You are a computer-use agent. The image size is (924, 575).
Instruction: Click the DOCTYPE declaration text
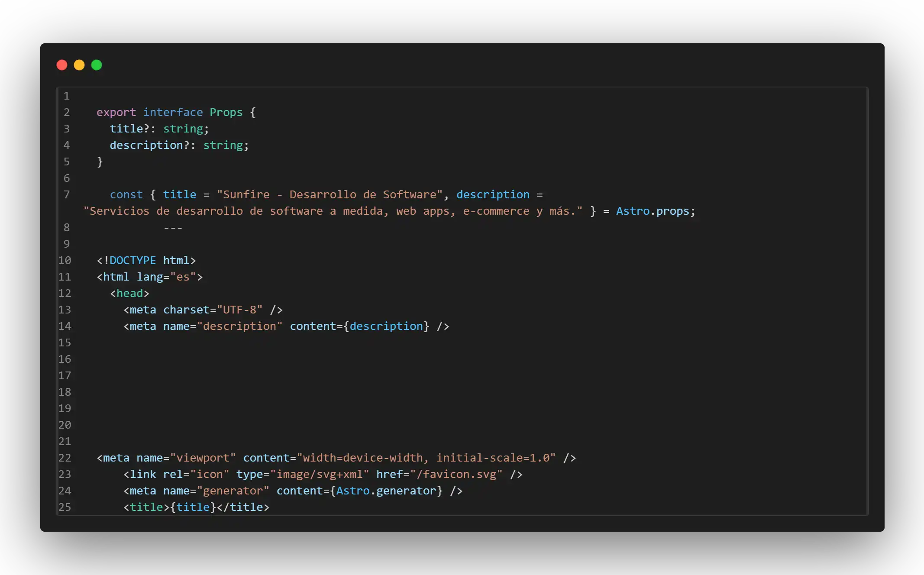point(132,260)
